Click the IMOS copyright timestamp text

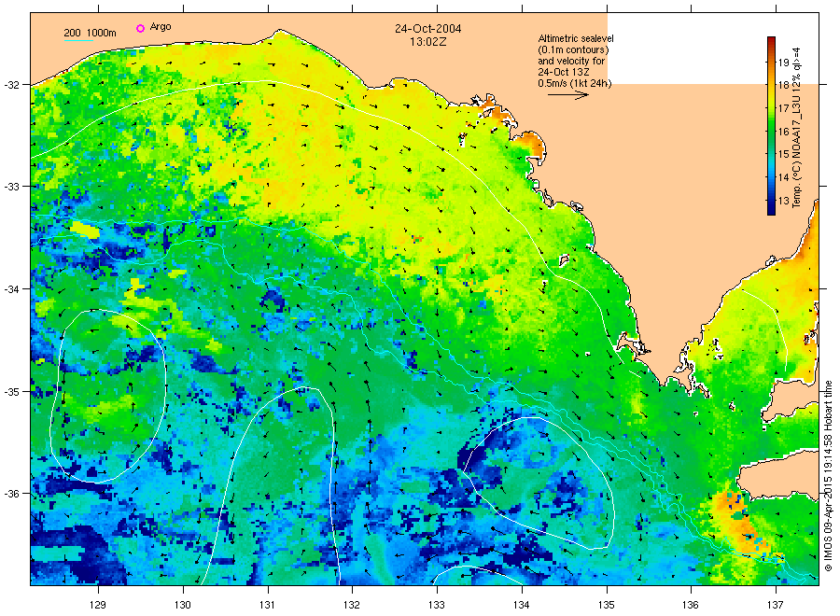(828, 476)
